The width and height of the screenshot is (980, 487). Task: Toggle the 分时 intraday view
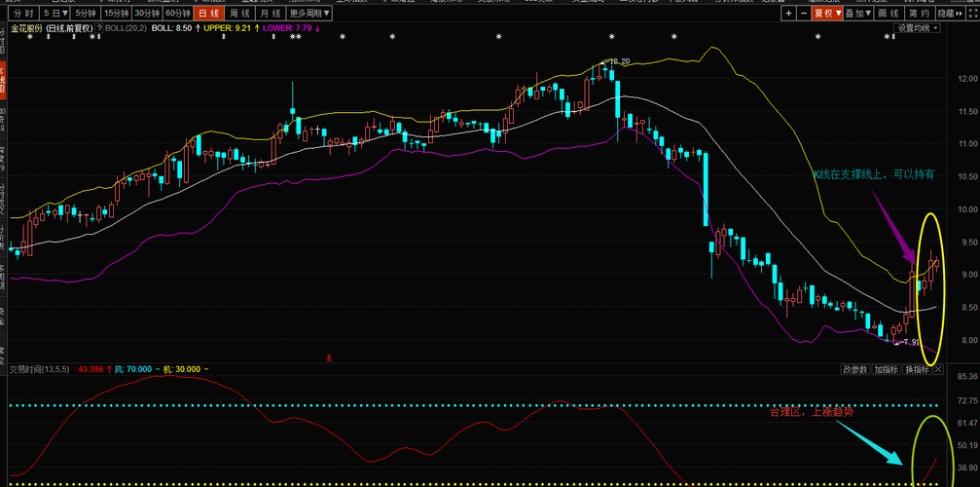tap(23, 13)
